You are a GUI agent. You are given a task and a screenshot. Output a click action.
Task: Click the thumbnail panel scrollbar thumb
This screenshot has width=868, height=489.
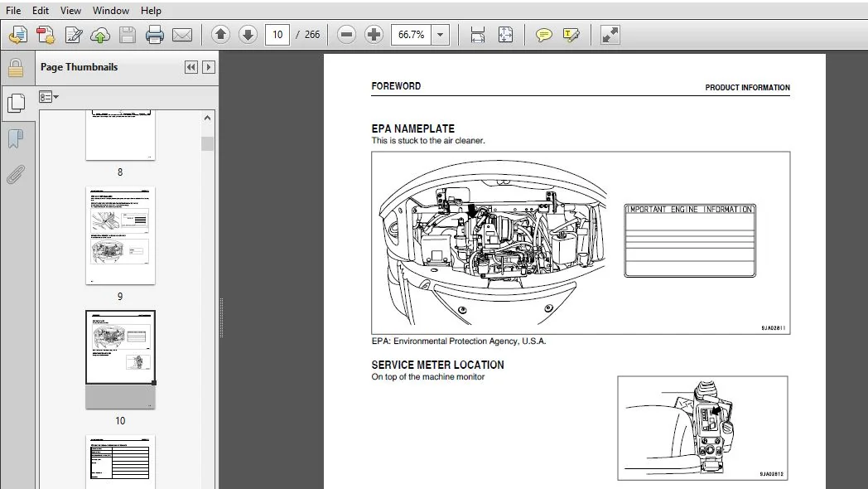click(208, 143)
